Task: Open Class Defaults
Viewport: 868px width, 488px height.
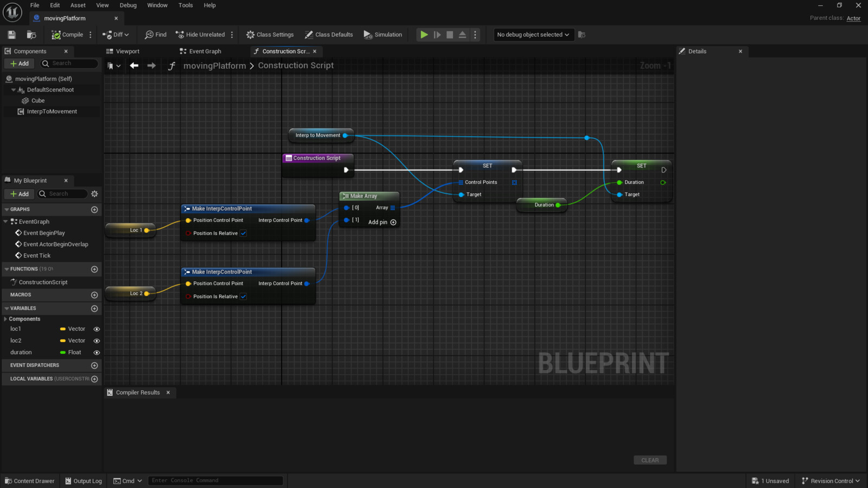Action: [x=329, y=35]
